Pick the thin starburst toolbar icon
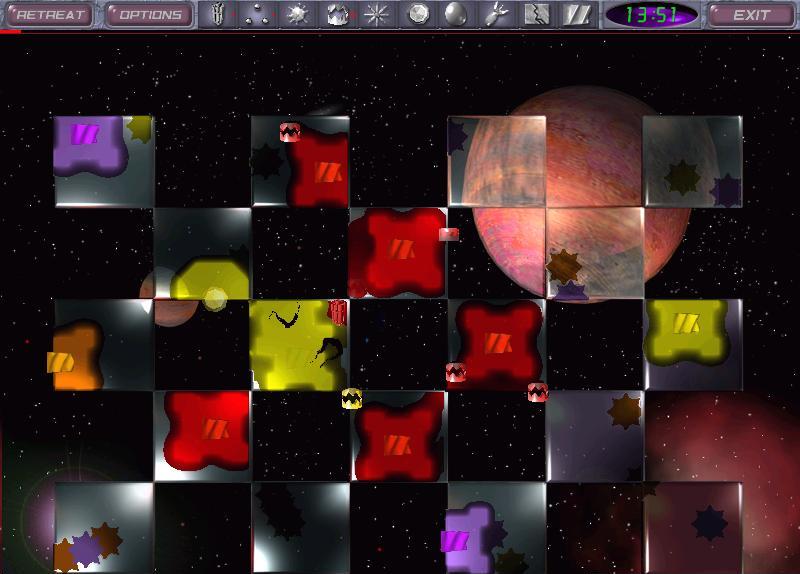The width and height of the screenshot is (800, 574). 377,15
